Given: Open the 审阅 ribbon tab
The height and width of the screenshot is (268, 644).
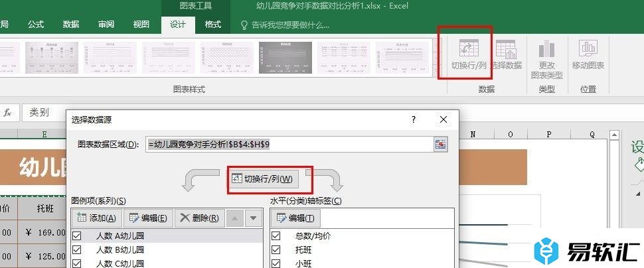Looking at the screenshot, I should (x=106, y=25).
